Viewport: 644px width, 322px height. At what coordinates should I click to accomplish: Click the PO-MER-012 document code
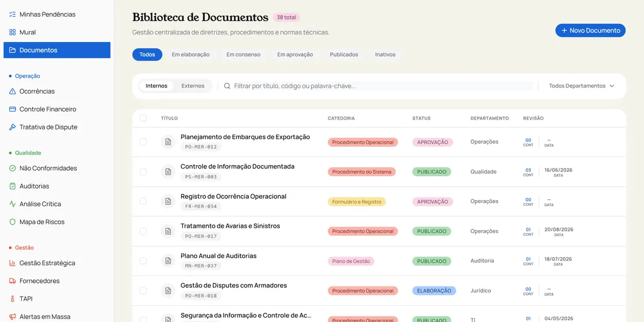tap(201, 147)
